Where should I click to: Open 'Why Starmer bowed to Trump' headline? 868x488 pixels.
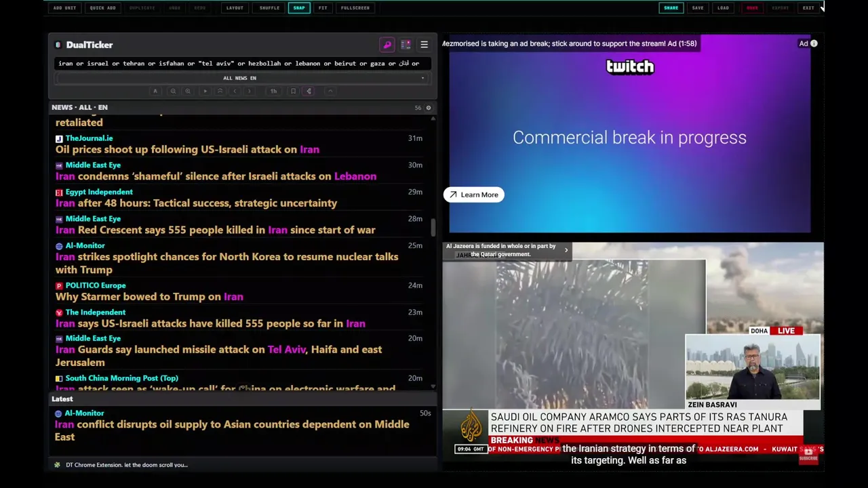click(x=149, y=296)
